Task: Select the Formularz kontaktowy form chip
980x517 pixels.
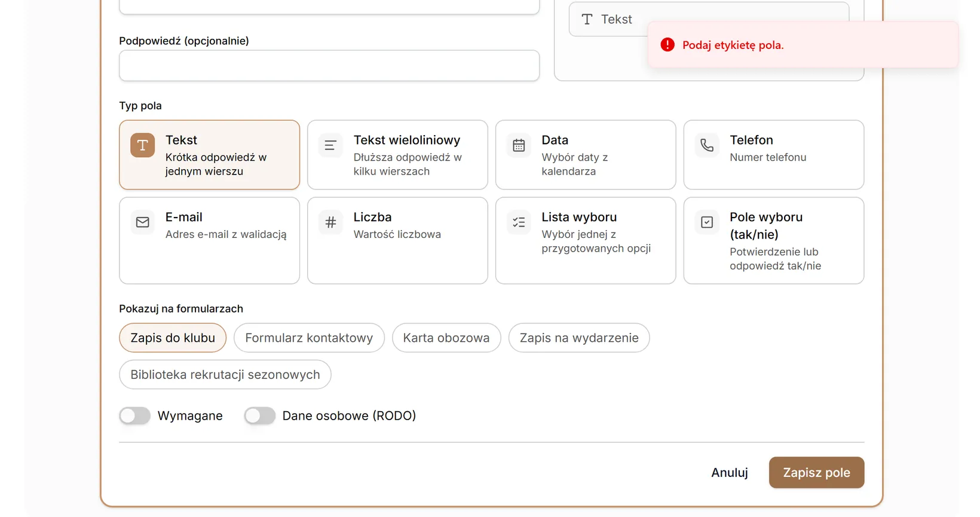Action: tap(309, 338)
